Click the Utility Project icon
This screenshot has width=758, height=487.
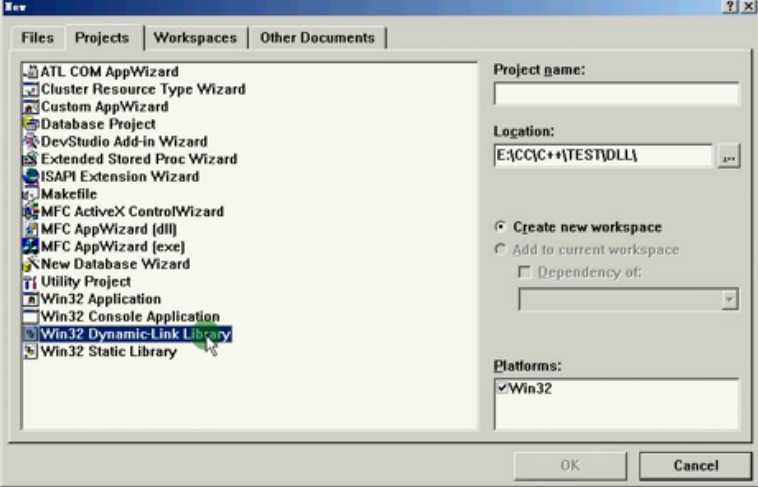pos(30,281)
